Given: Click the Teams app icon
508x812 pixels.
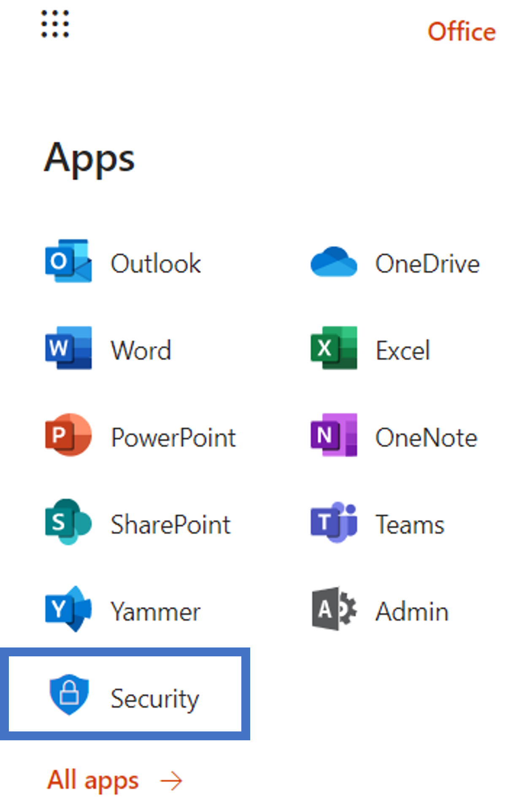Looking at the screenshot, I should [333, 523].
